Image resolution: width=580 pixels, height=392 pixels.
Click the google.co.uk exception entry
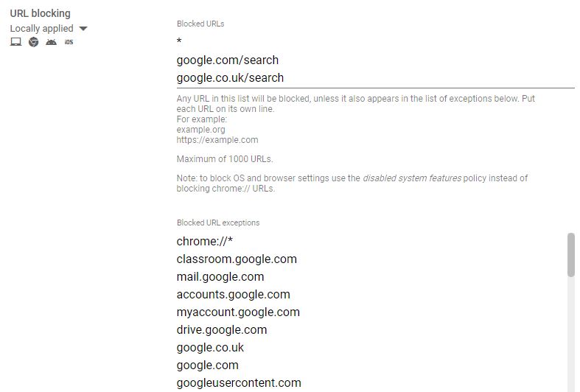[210, 348]
